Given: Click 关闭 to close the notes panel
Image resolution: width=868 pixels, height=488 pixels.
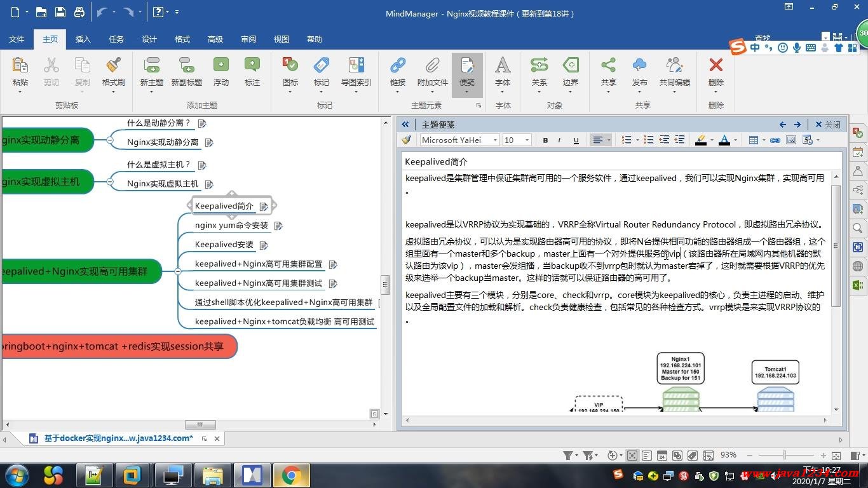Looking at the screenshot, I should click(x=827, y=125).
